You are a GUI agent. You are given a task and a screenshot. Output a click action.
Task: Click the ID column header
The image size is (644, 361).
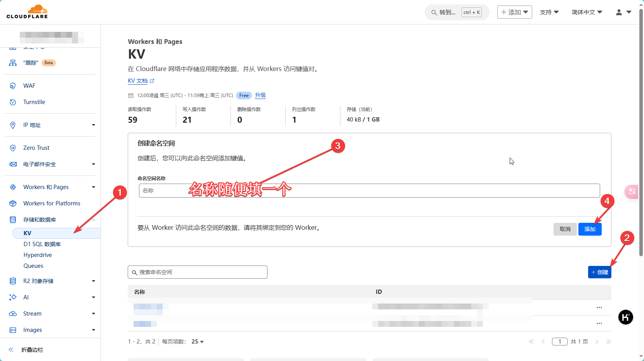pos(379,292)
